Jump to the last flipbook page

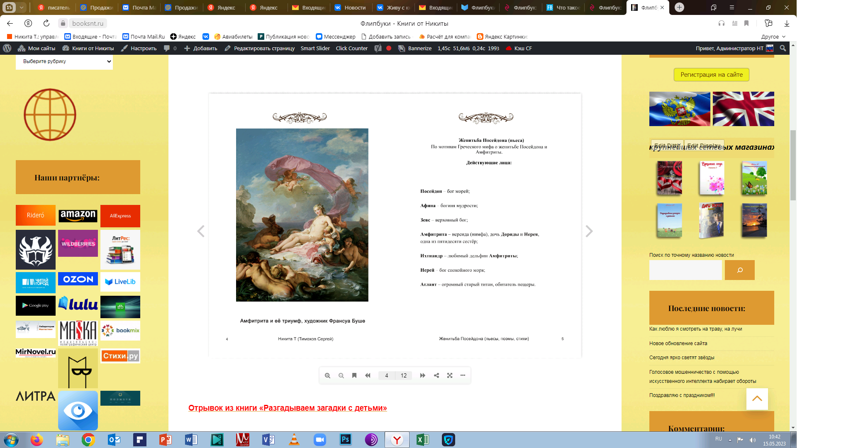(x=422, y=375)
